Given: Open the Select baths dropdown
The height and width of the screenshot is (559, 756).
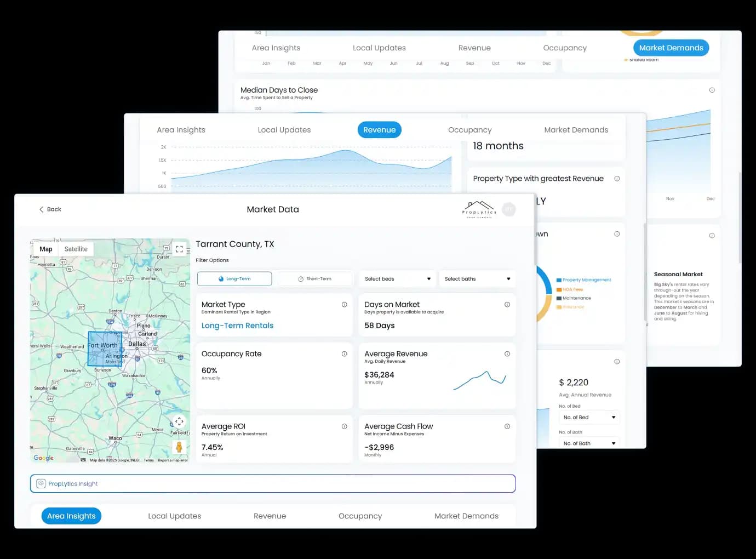Looking at the screenshot, I should tap(477, 278).
